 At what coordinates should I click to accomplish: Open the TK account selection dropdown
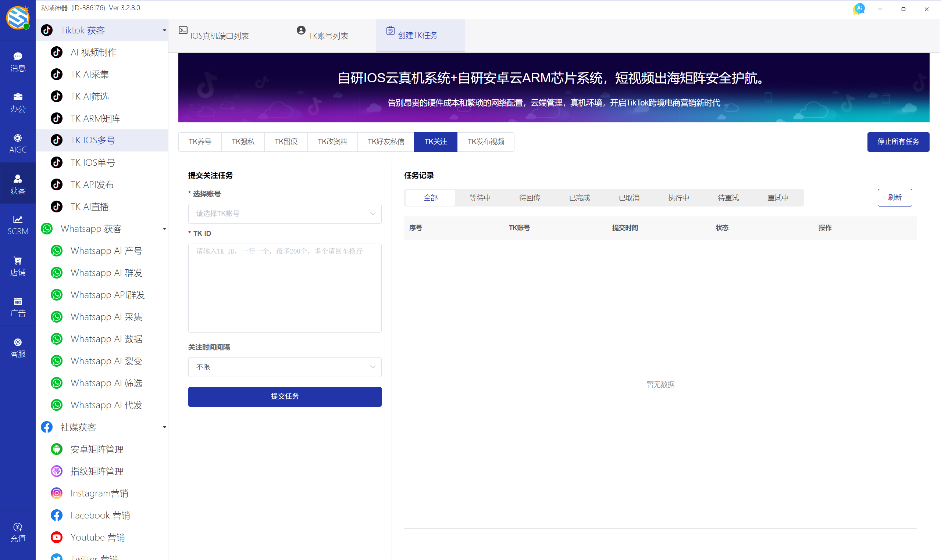[284, 213]
